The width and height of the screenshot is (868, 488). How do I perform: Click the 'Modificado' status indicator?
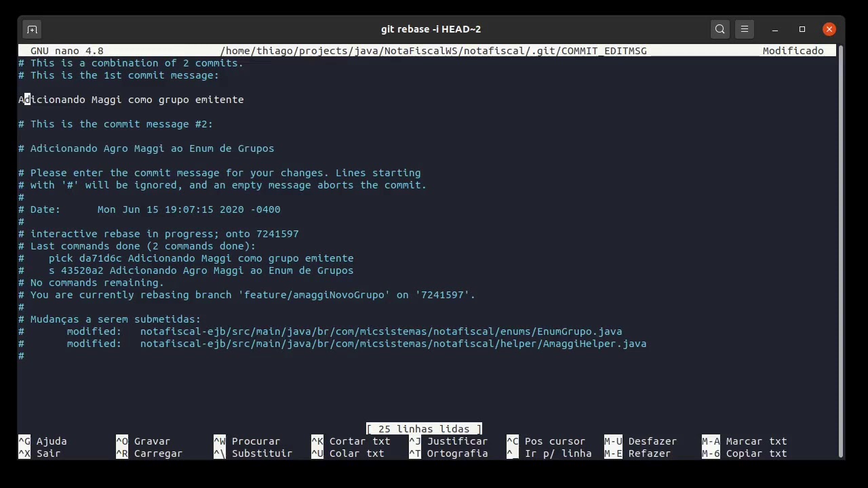pyautogui.click(x=793, y=51)
